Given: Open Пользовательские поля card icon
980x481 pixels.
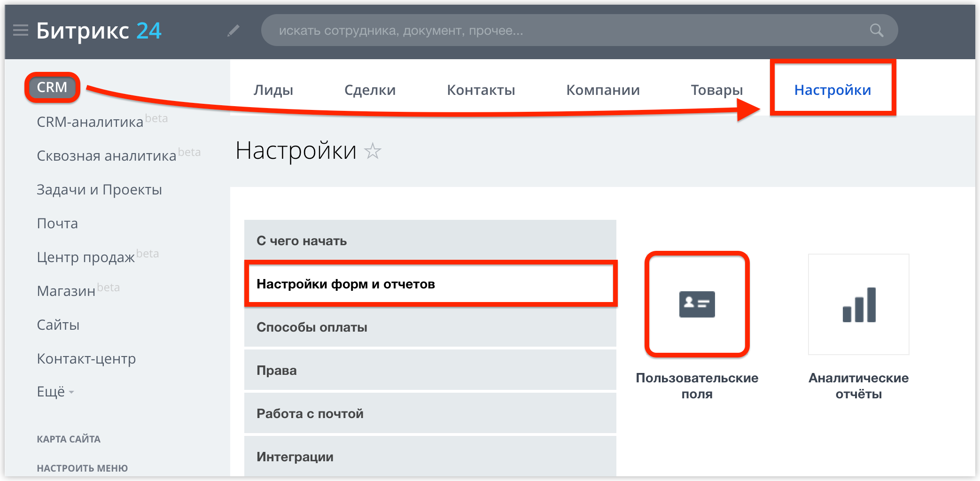Looking at the screenshot, I should (x=697, y=304).
